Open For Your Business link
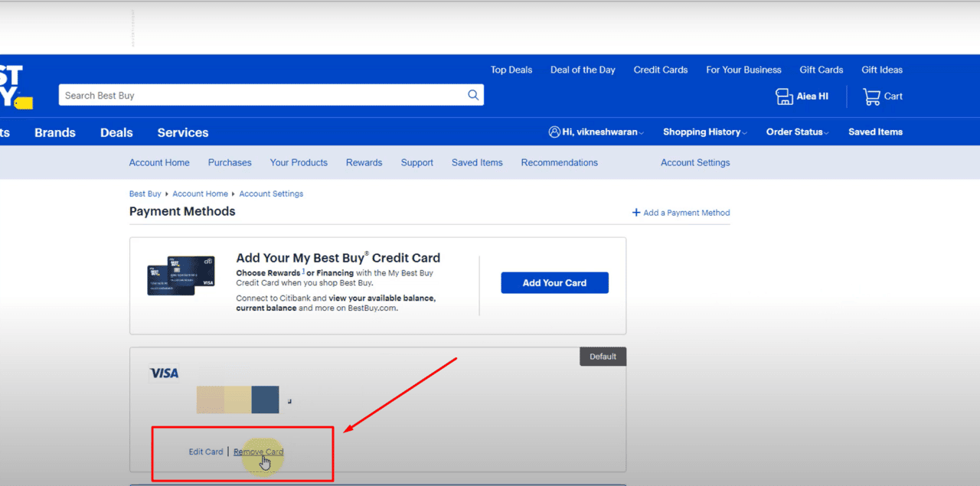980x486 pixels. [743, 70]
